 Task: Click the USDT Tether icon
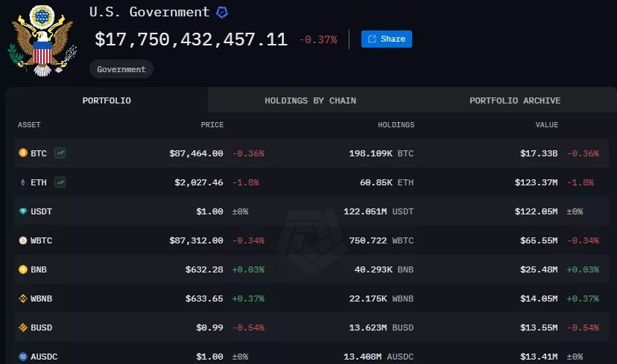coord(23,211)
